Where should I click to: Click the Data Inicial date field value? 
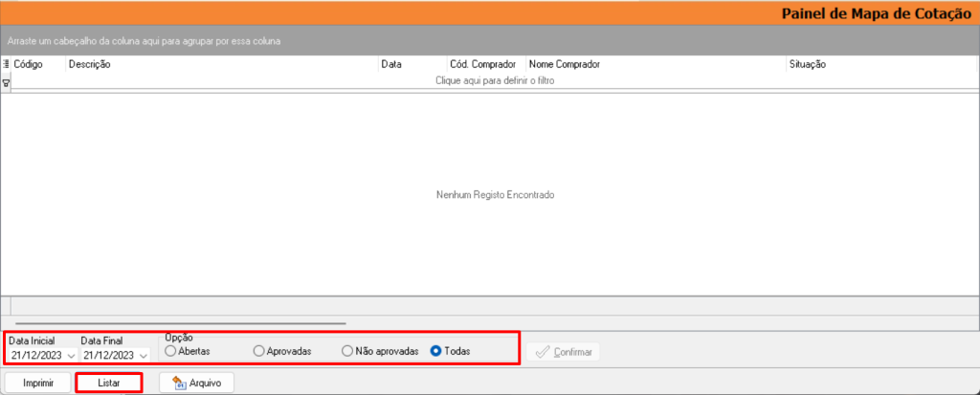pos(36,356)
